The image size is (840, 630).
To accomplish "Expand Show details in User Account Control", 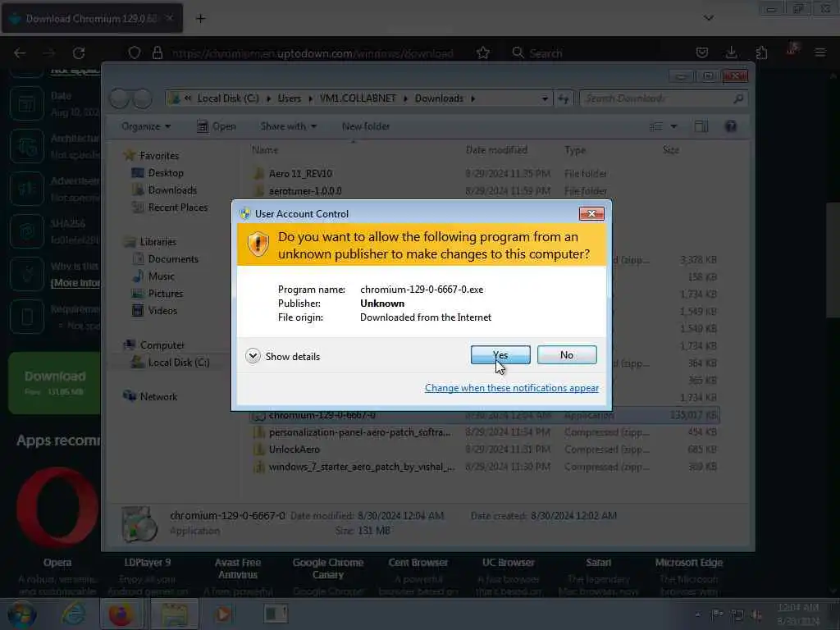I will coord(283,356).
